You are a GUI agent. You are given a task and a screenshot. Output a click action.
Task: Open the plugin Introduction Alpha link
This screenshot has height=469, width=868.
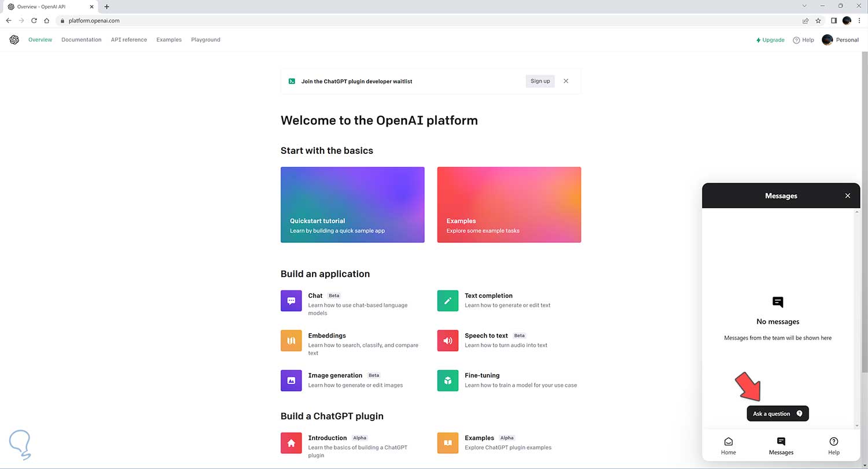click(x=353, y=446)
